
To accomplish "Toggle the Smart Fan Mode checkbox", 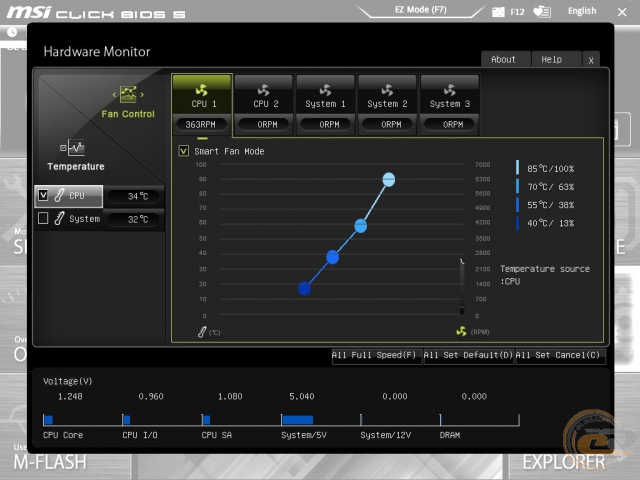I will 184,151.
